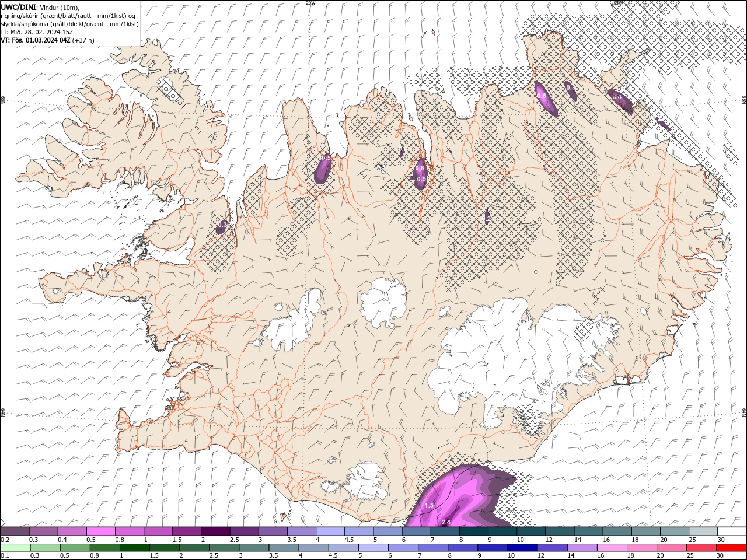Click the 2.4 precipitation label at the bottom edge

(446, 522)
